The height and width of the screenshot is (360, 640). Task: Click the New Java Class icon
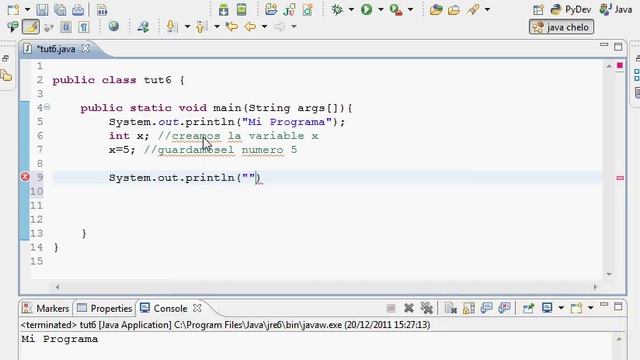(x=308, y=9)
